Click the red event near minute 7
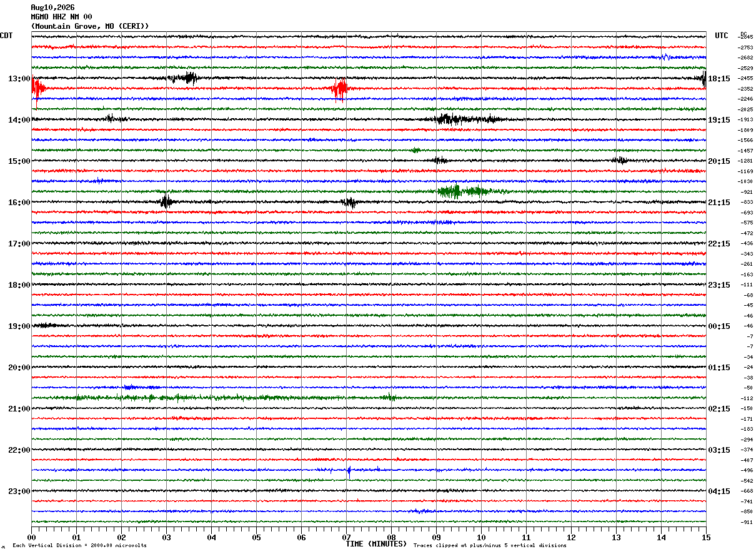 coord(340,89)
